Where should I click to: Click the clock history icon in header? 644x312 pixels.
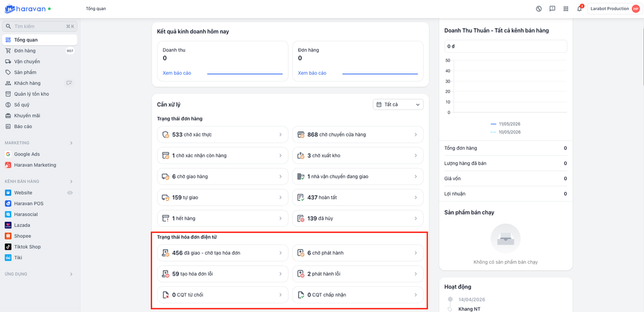click(539, 9)
